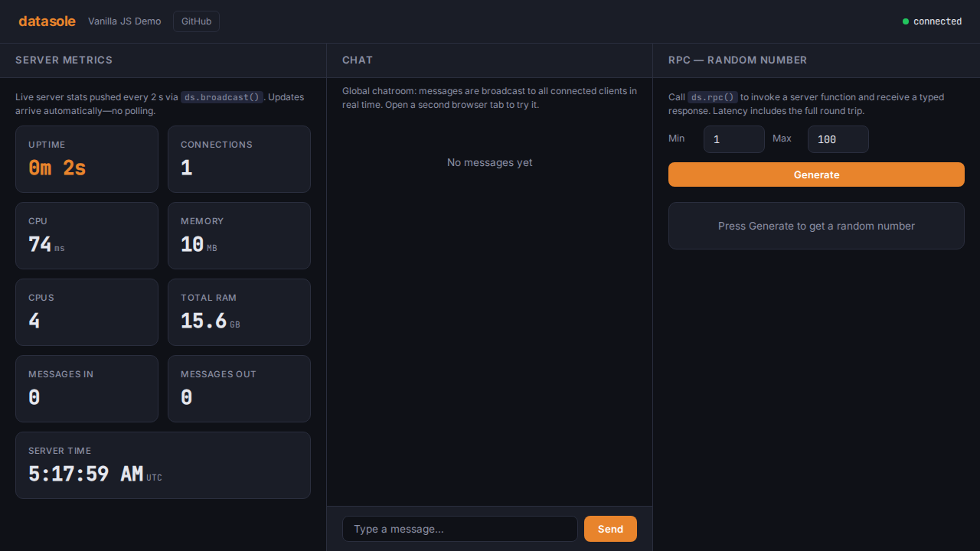Click the ds.rpc() code snippet
Image resolution: width=980 pixels, height=551 pixels.
(x=713, y=97)
